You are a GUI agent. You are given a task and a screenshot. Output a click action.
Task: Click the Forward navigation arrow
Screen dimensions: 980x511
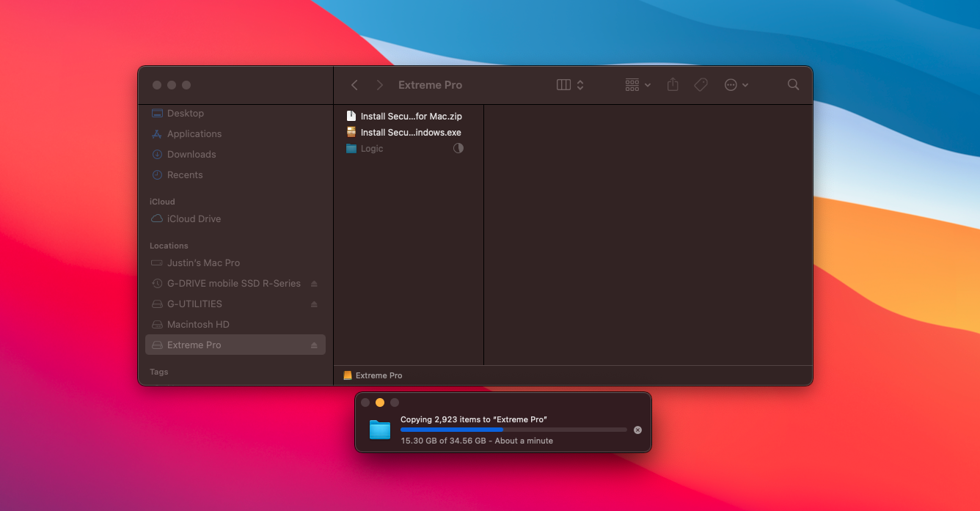pos(379,85)
